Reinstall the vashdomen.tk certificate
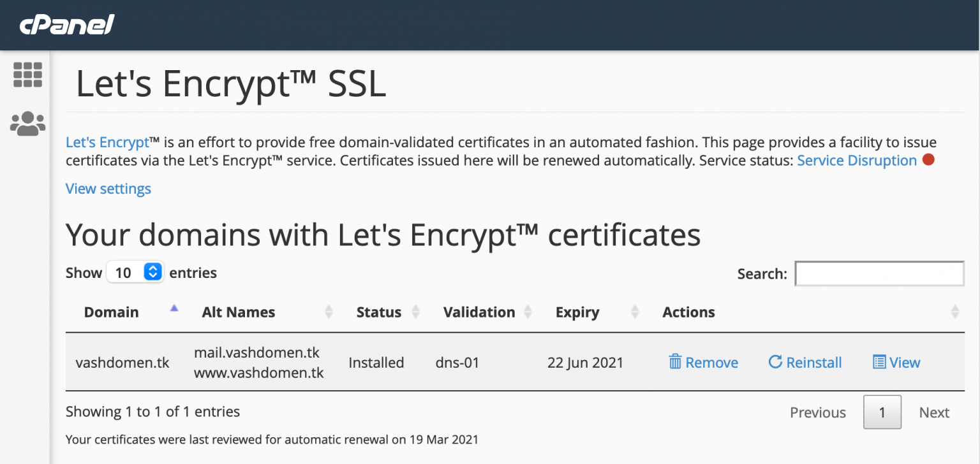The width and height of the screenshot is (980, 464). [x=805, y=363]
